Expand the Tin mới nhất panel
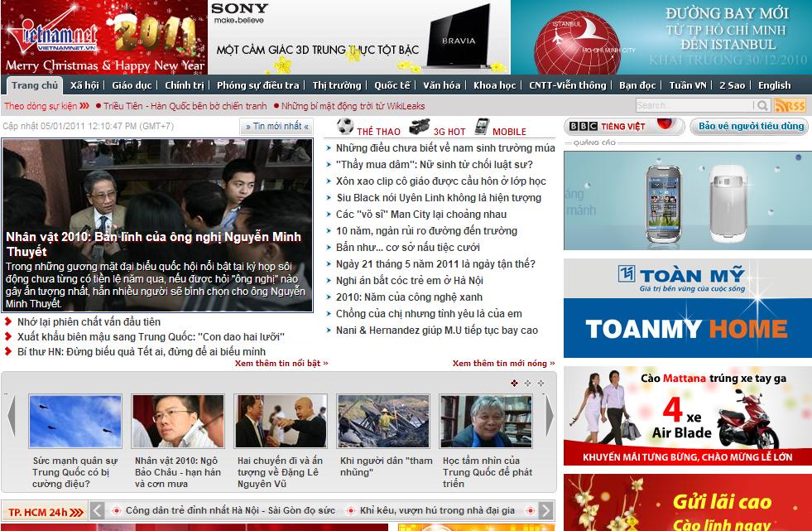This screenshot has width=812, height=531. [x=276, y=127]
